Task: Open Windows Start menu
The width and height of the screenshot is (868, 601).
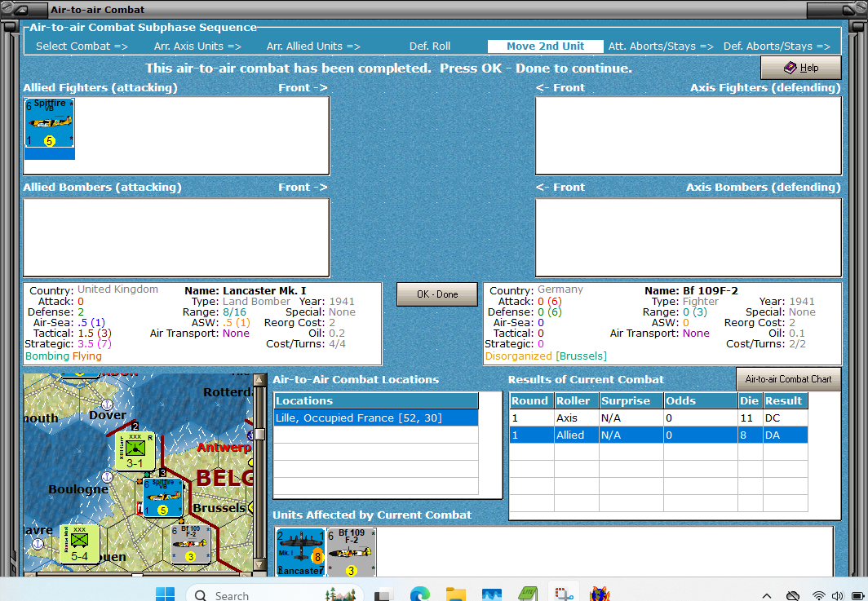Action: (x=165, y=595)
